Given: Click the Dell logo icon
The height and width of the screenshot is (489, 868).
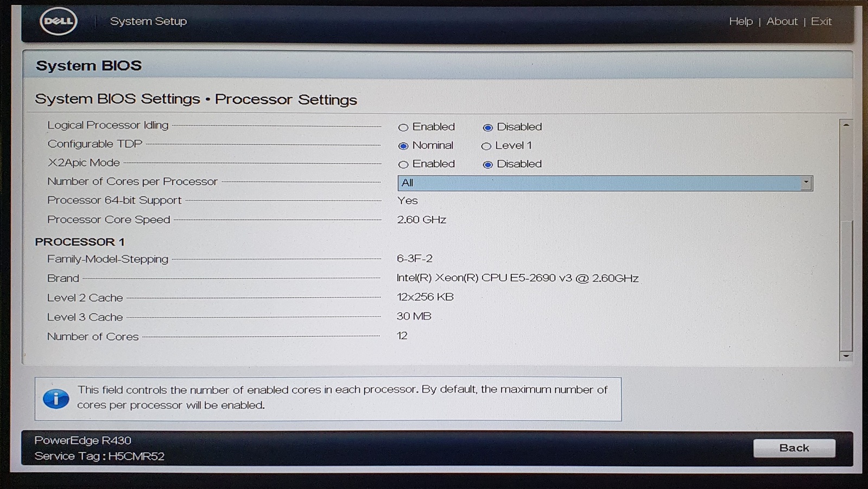Looking at the screenshot, I should (x=59, y=21).
